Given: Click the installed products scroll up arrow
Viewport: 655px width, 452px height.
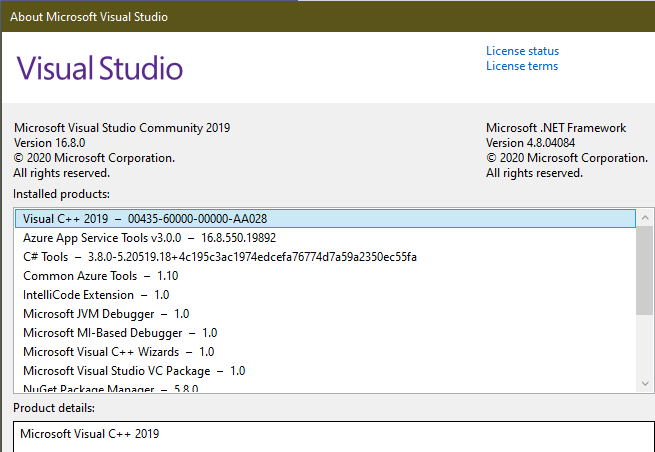Looking at the screenshot, I should [645, 219].
